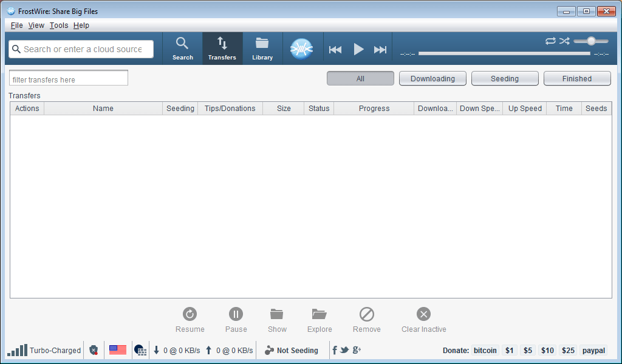
Task: Toggle shuffle mode in the player
Action: tap(564, 41)
